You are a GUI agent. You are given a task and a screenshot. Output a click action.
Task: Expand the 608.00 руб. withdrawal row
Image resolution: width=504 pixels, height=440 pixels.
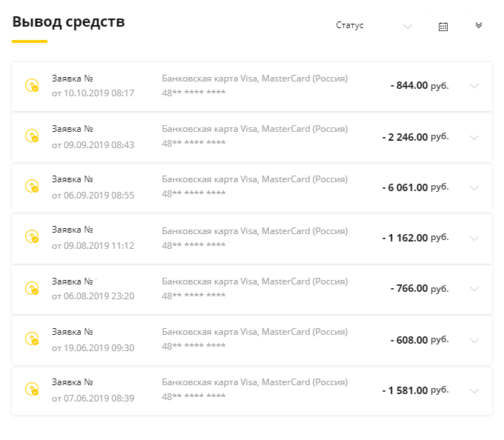point(474,341)
